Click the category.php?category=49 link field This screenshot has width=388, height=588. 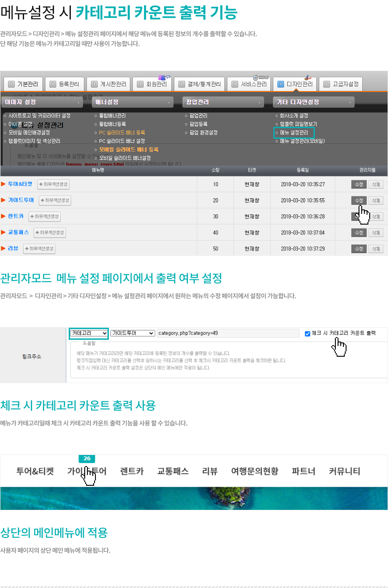(228, 333)
